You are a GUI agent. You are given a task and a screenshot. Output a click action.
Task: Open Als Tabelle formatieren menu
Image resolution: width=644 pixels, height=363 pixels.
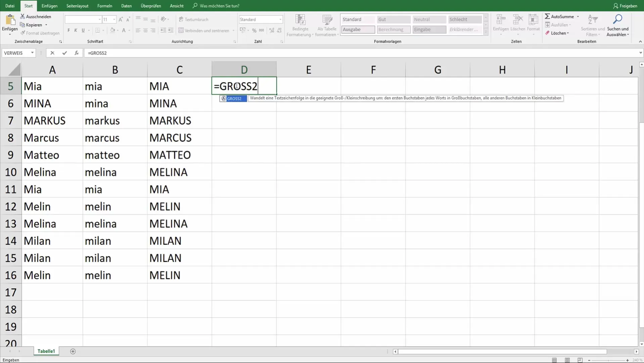point(327,26)
